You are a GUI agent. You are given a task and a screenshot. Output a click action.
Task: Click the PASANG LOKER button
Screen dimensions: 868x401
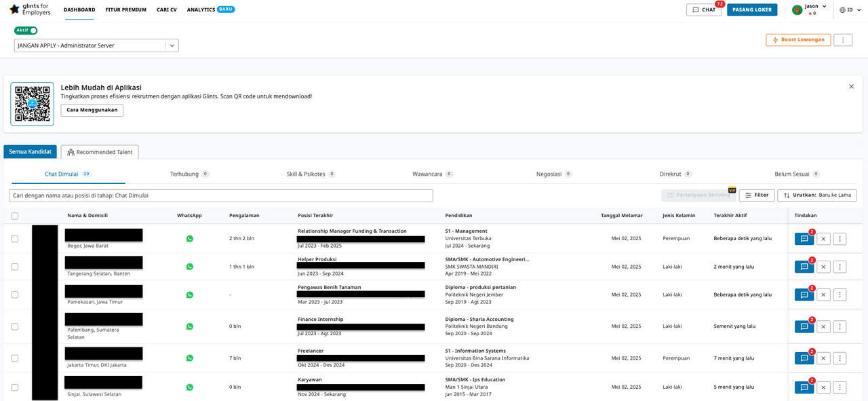tap(751, 9)
